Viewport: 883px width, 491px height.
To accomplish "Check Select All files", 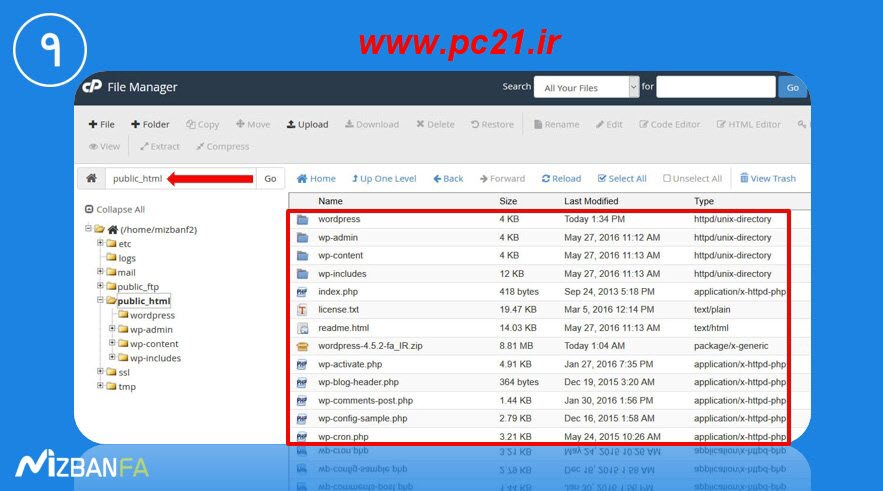I will coord(622,178).
